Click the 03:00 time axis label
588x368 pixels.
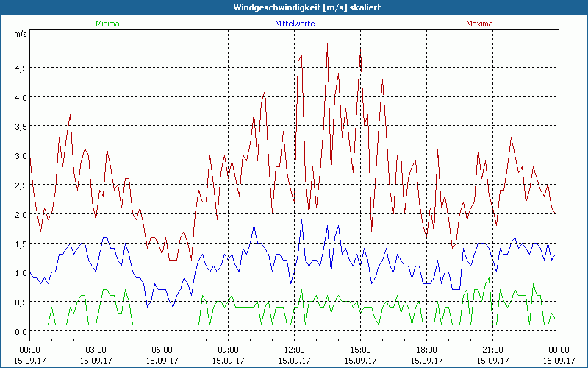point(96,350)
